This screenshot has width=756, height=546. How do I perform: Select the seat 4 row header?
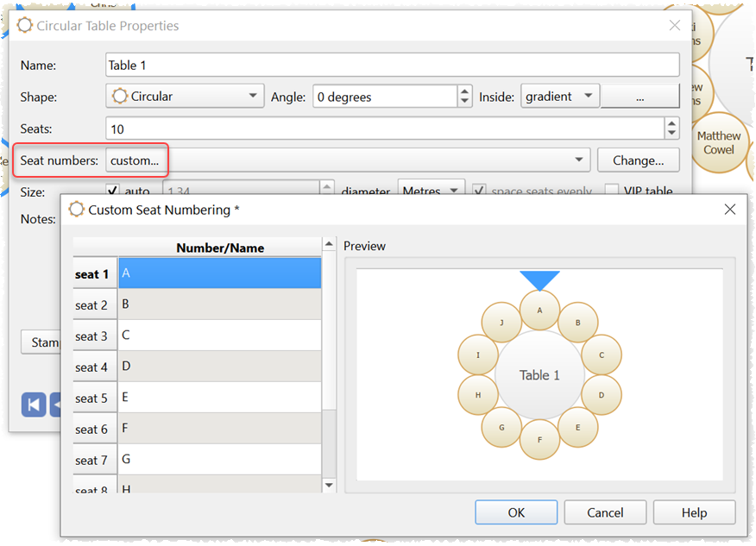click(x=95, y=367)
